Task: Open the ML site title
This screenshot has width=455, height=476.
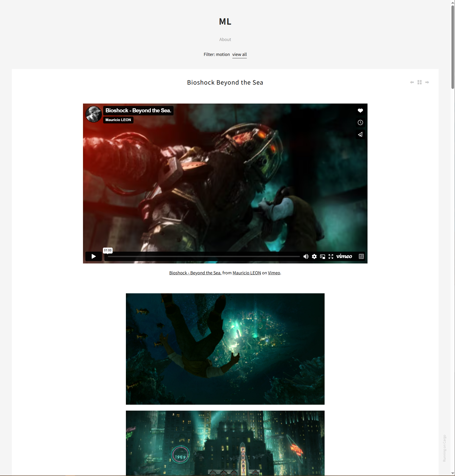Action: pos(225,22)
